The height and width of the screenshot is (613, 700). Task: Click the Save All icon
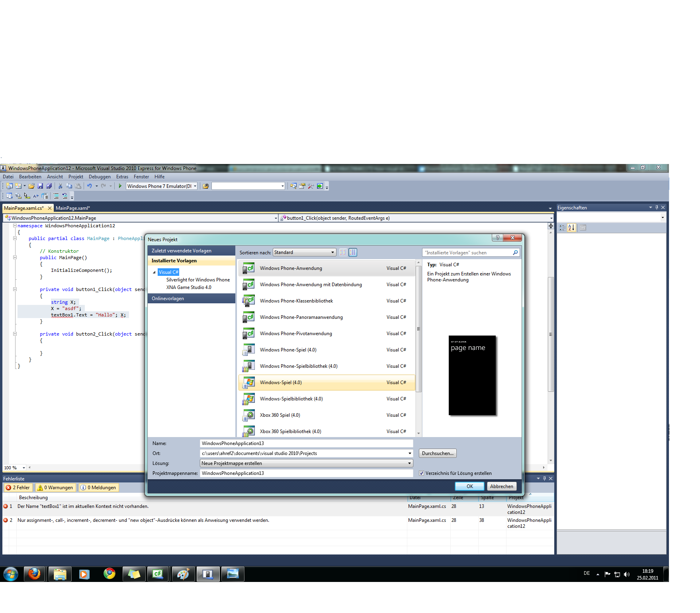(x=49, y=186)
